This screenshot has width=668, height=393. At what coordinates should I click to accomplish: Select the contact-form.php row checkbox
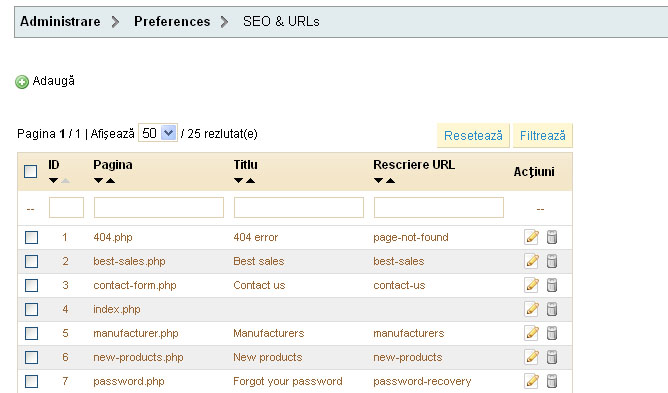[x=31, y=285]
